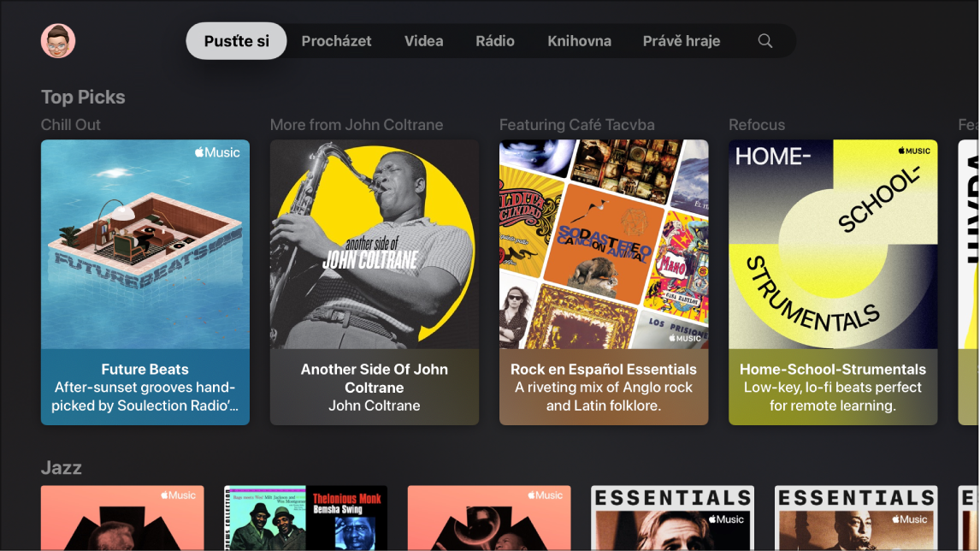
Task: Open the fourth Jazz Essentials album cover
Action: click(x=672, y=518)
